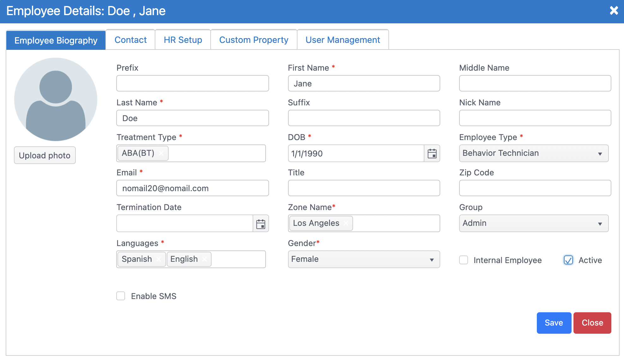Expand the Gender dropdown
Image resolution: width=624 pixels, height=364 pixels.
(363, 260)
